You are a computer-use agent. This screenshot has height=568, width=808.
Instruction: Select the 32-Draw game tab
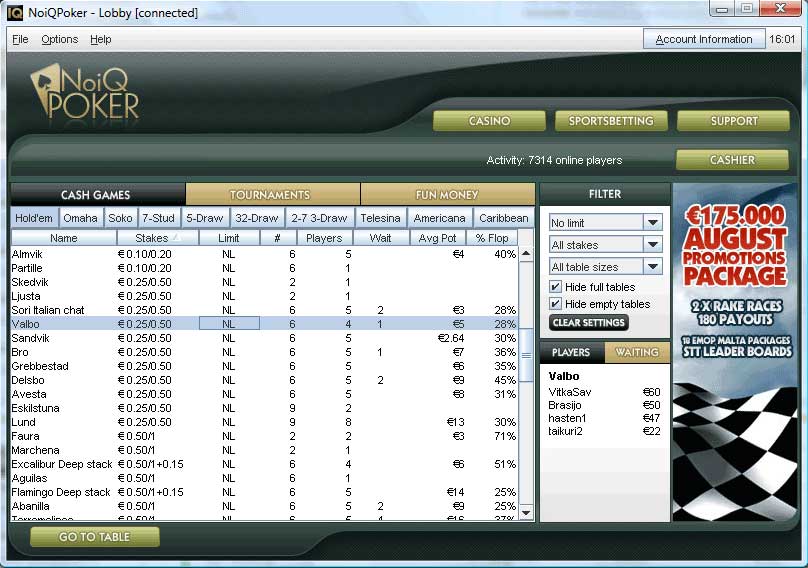256,218
